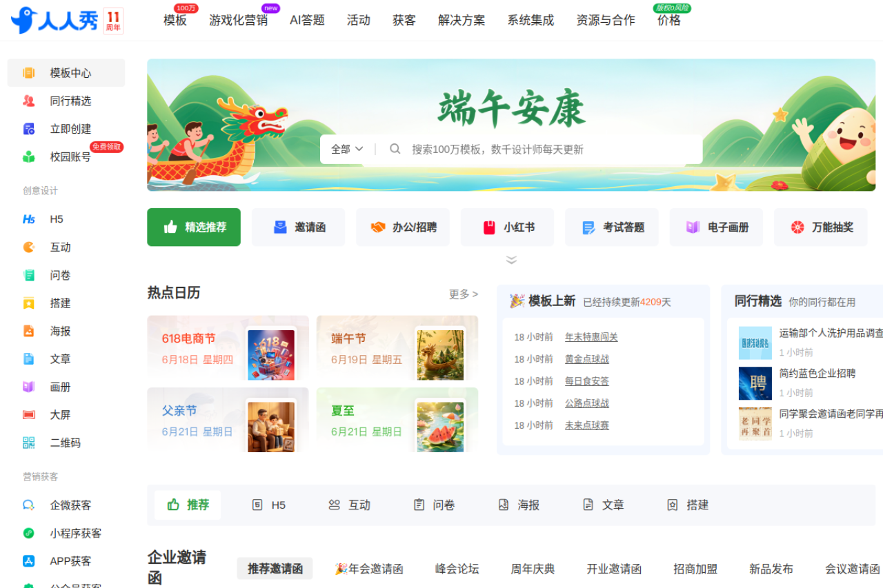Select the 年会邀请函 filter
This screenshot has width=883, height=588.
[369, 569]
